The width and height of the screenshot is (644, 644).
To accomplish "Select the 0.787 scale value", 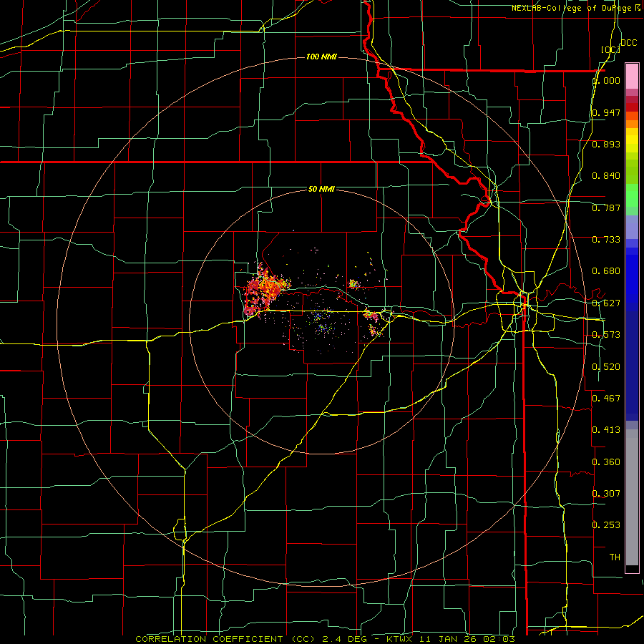I will [x=606, y=208].
